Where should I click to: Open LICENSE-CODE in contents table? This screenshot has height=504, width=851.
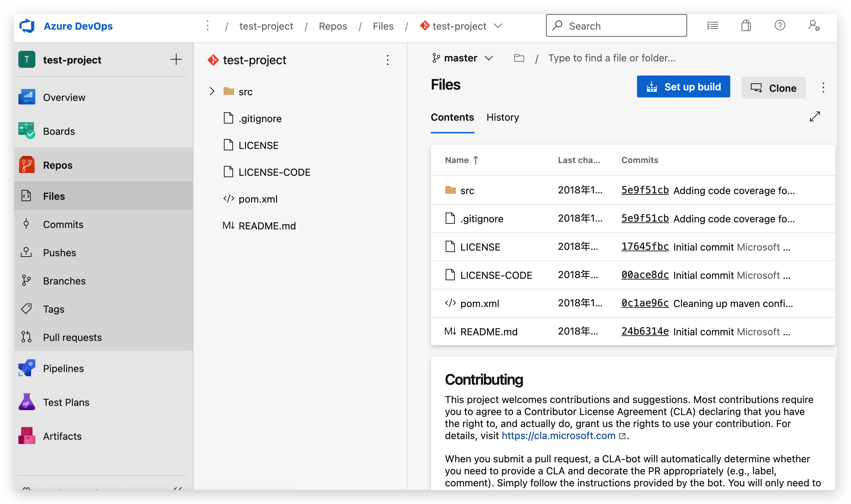[x=496, y=275]
